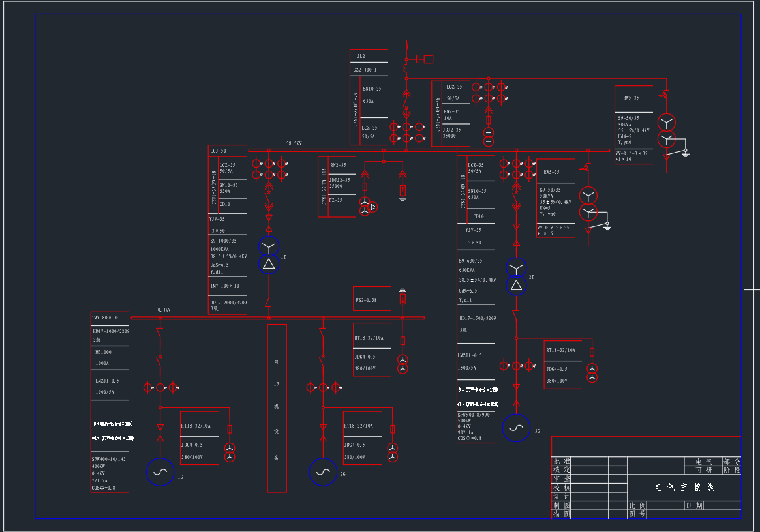Select the 比例 field in title block

pyautogui.click(x=637, y=505)
